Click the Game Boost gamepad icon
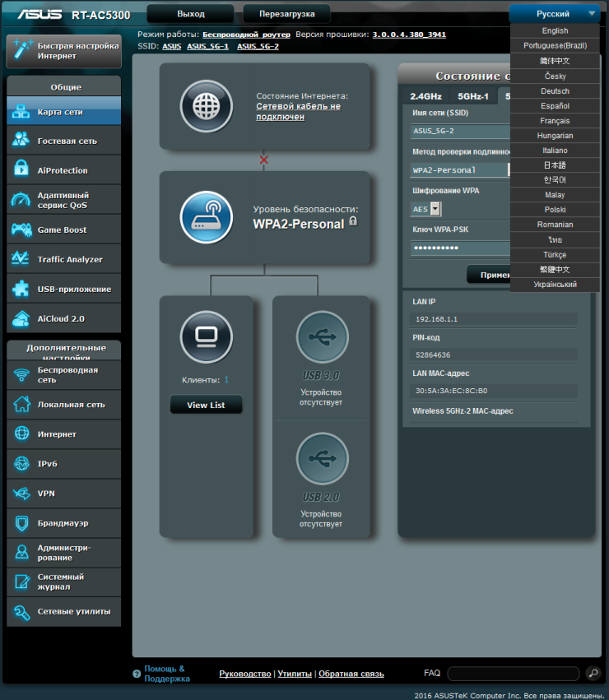 pos(21,229)
